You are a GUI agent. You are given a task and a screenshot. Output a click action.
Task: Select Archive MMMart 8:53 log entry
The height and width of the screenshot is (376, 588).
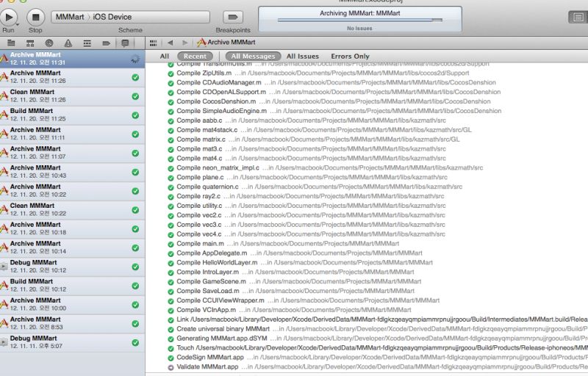[x=72, y=323]
